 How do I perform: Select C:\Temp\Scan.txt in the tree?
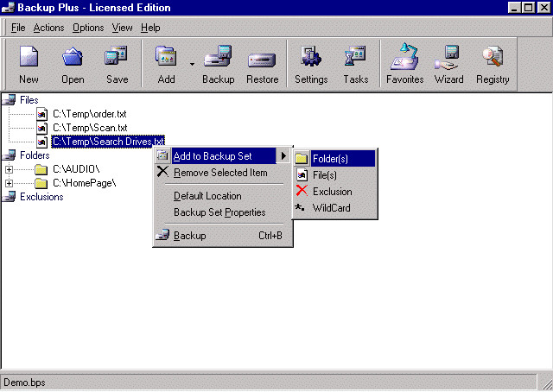coord(90,128)
